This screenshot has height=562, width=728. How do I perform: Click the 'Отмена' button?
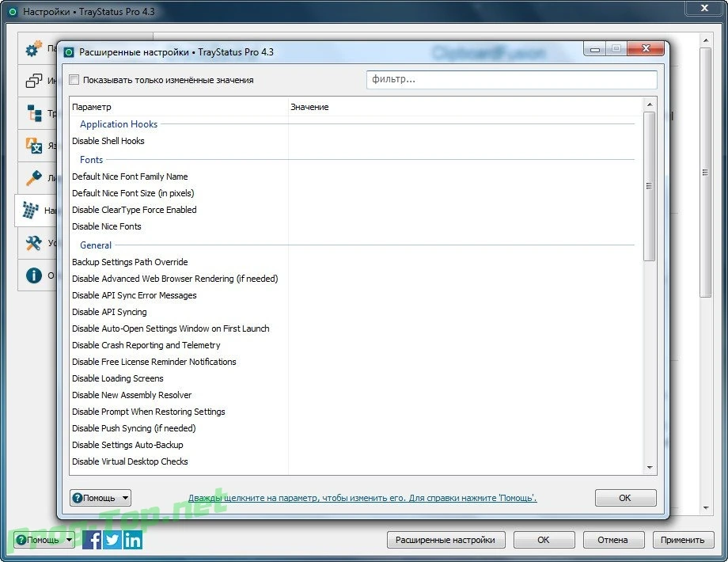[x=612, y=540]
